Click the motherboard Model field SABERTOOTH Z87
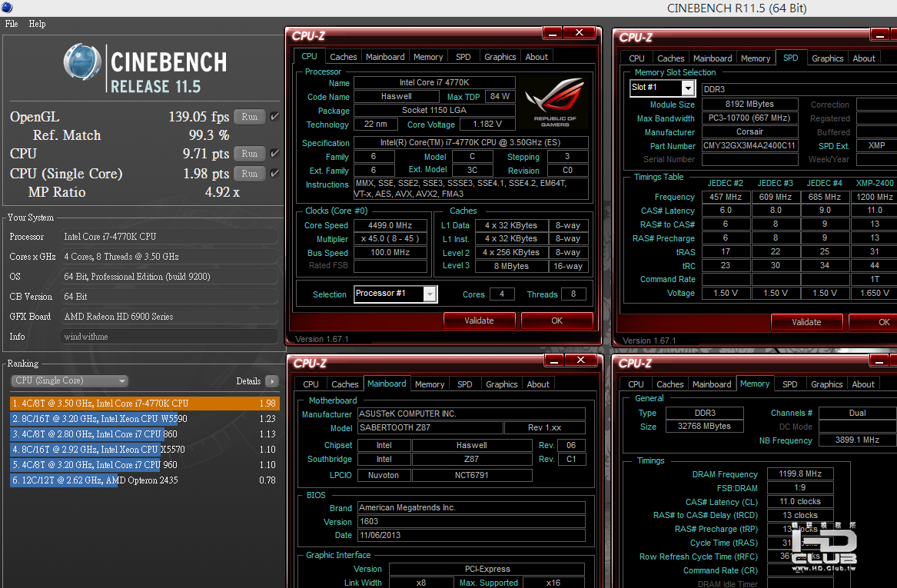897x588 pixels. [x=430, y=428]
